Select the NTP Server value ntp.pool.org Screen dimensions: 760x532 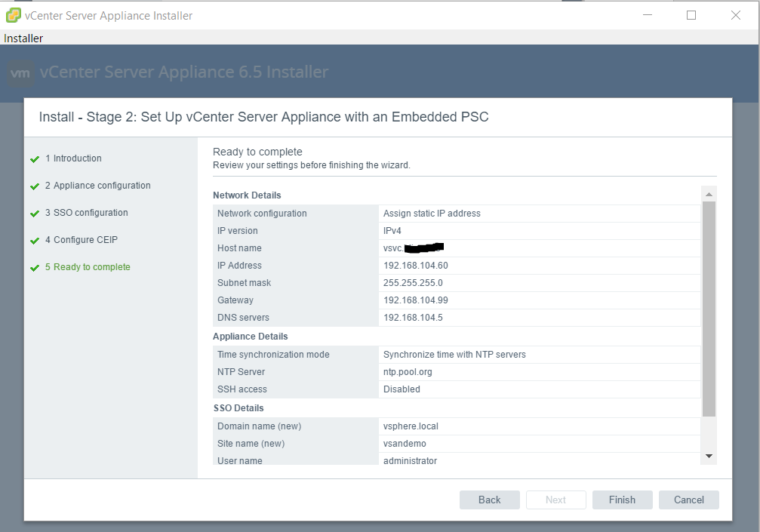[408, 372]
